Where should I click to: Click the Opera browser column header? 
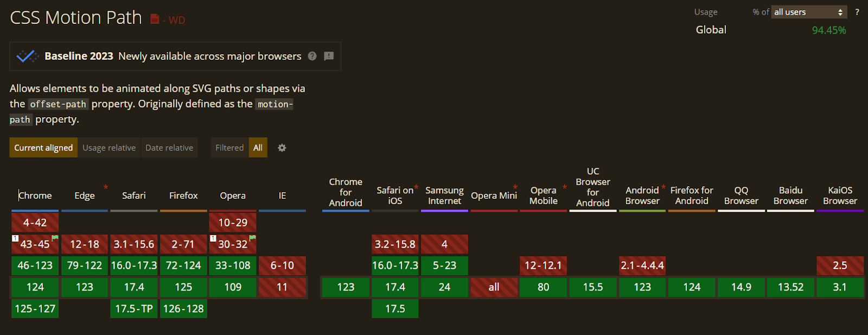(233, 195)
